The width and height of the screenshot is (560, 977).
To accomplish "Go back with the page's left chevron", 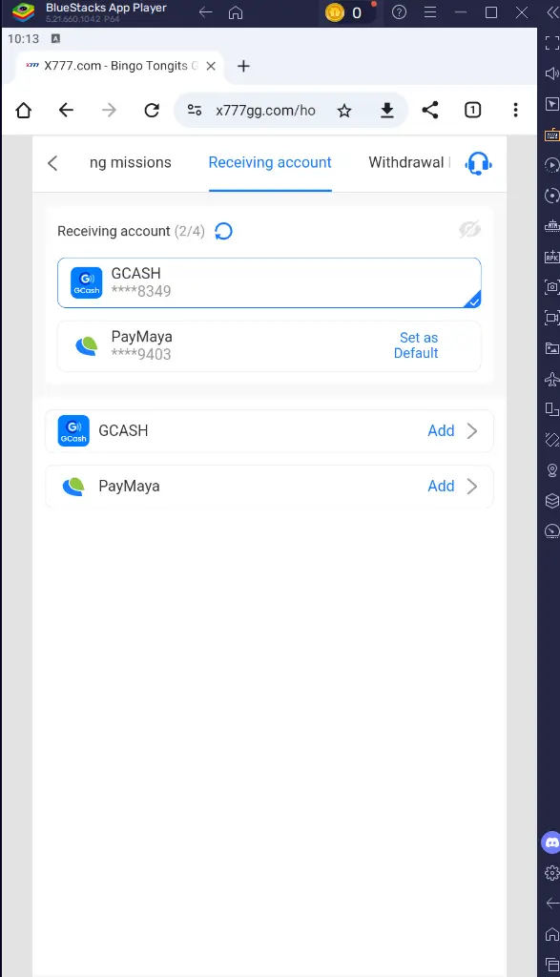I will click(x=52, y=163).
